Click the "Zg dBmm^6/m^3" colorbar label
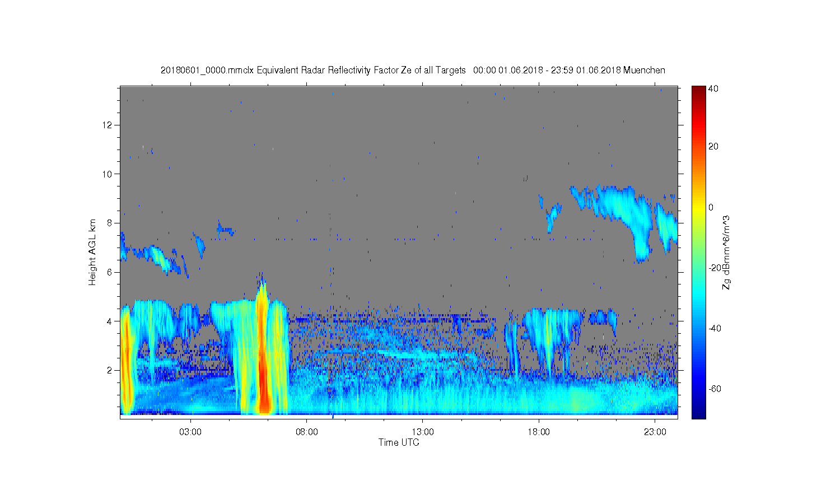The height and width of the screenshot is (504, 840). click(726, 253)
